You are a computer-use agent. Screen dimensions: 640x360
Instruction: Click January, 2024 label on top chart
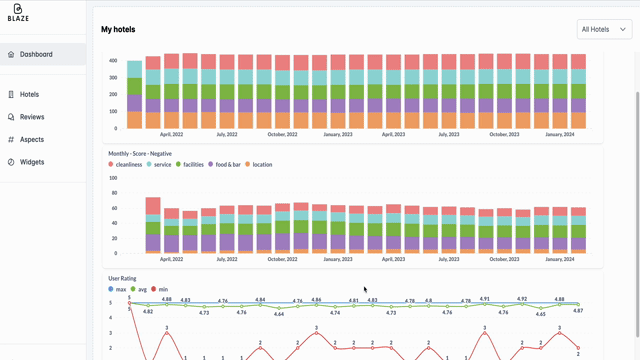pos(560,134)
